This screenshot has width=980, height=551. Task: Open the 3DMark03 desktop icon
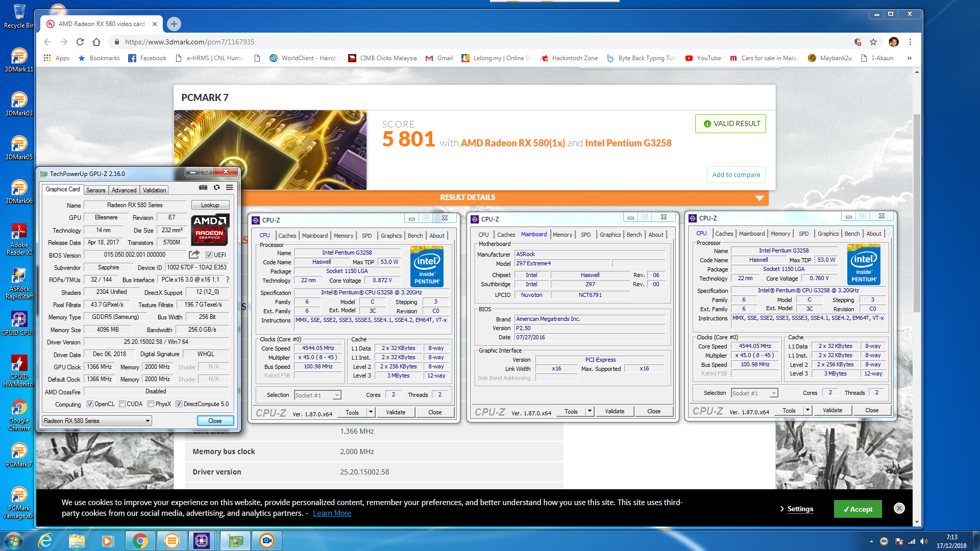coord(19,104)
